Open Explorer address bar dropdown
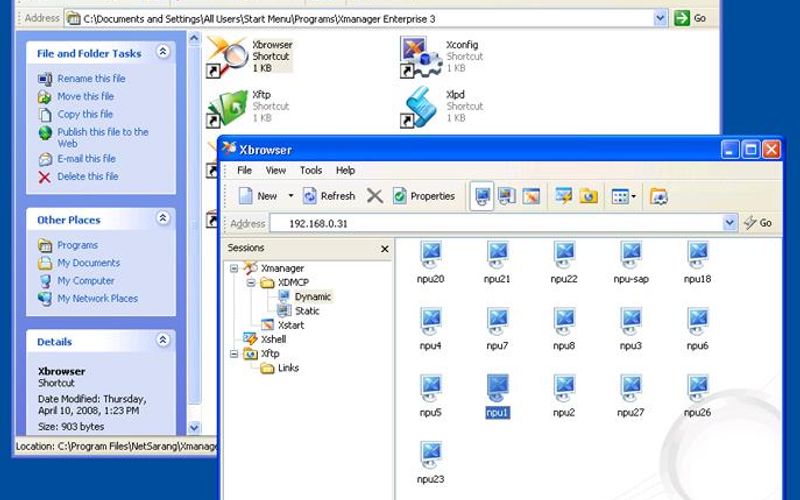Screen dimensions: 800x500 coord(660,19)
